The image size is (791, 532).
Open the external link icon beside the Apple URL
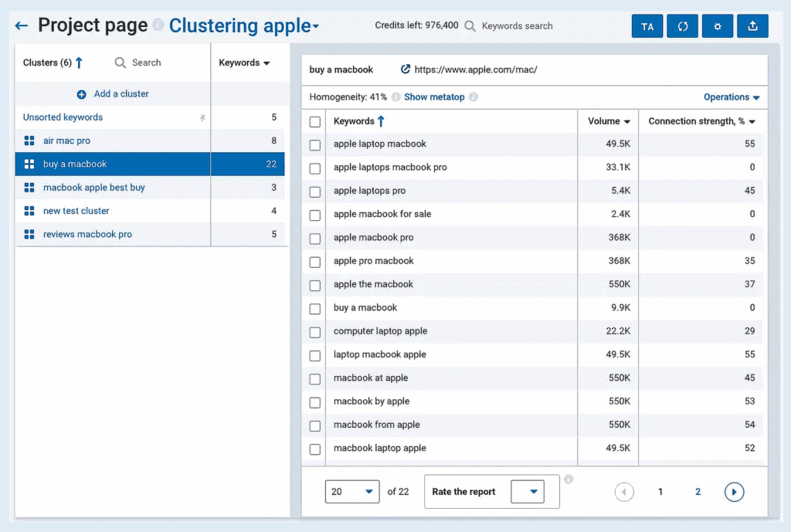pyautogui.click(x=406, y=69)
